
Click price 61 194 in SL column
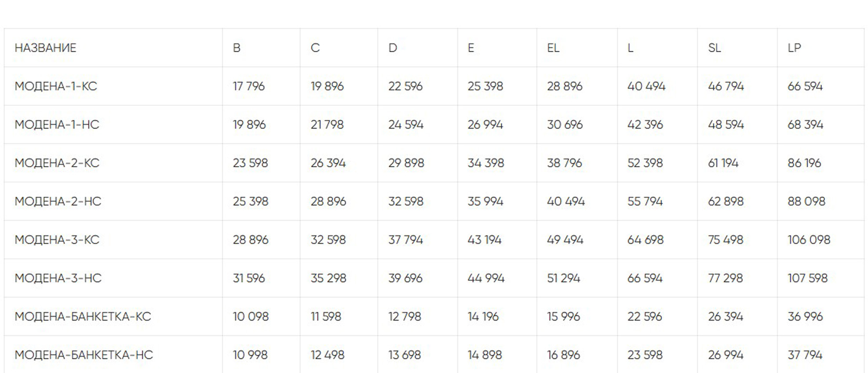click(723, 163)
